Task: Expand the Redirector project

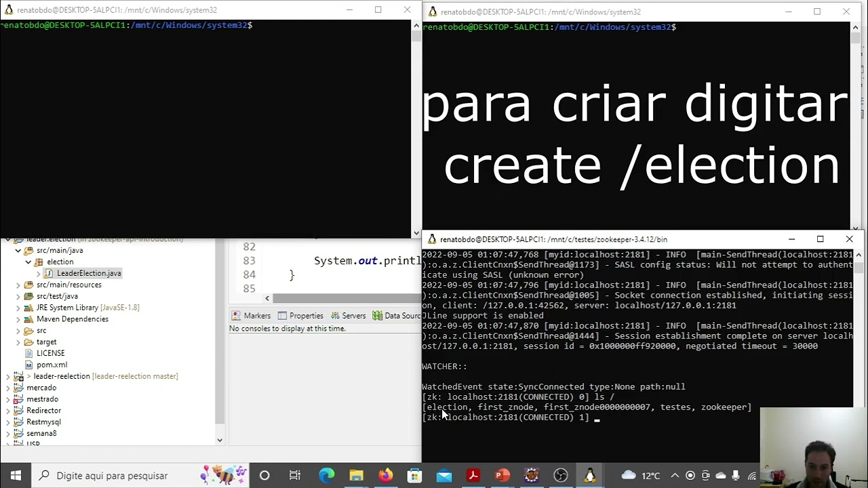Action: (8, 411)
